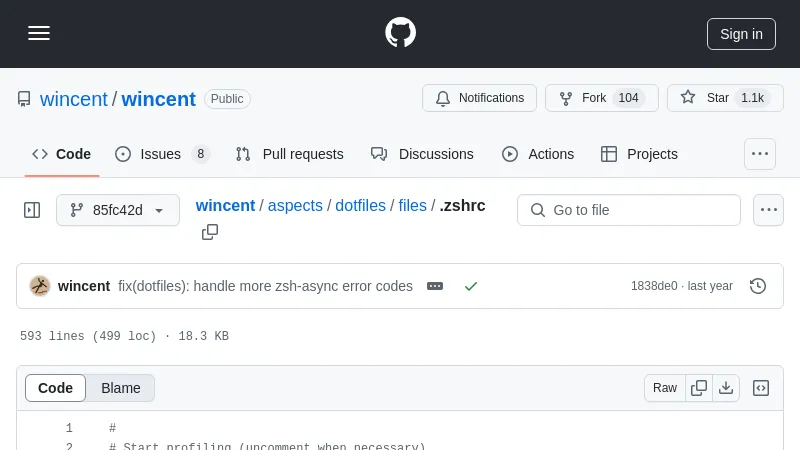Screen dimensions: 800x450
Task: Download the raw .zshrc file
Action: coord(726,388)
